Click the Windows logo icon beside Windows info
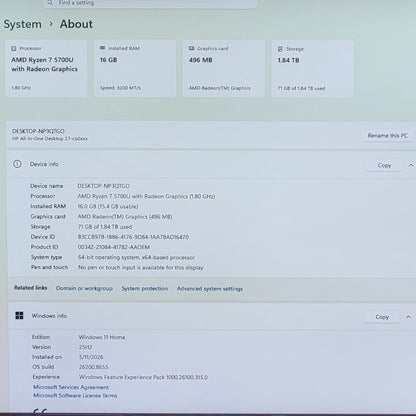Image resolution: width=416 pixels, height=416 pixels. [x=19, y=315]
